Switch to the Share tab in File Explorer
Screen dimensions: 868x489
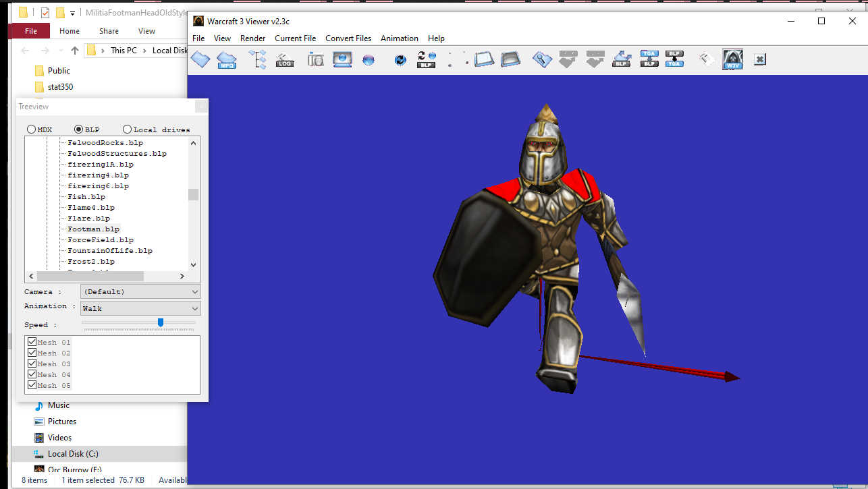click(109, 31)
